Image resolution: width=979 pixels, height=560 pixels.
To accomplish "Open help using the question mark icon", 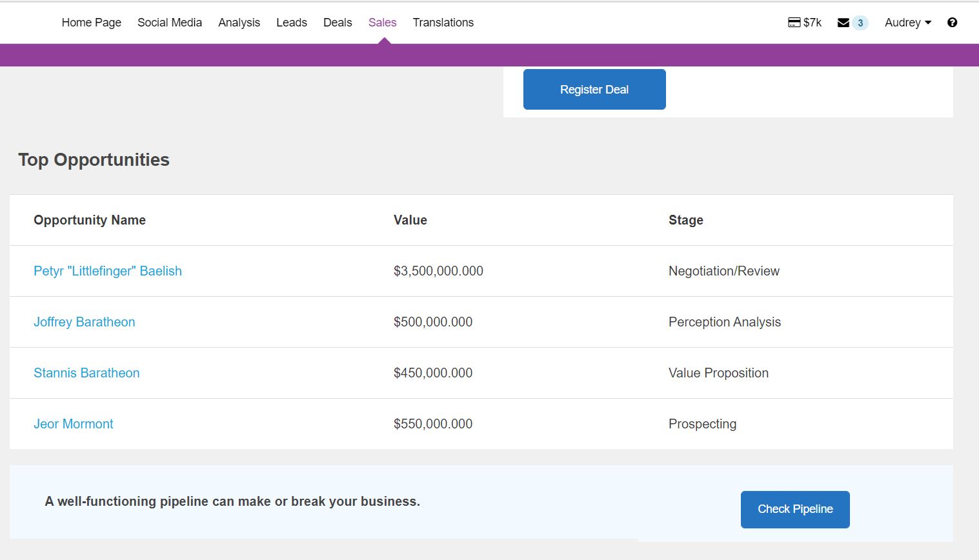I will 952,22.
